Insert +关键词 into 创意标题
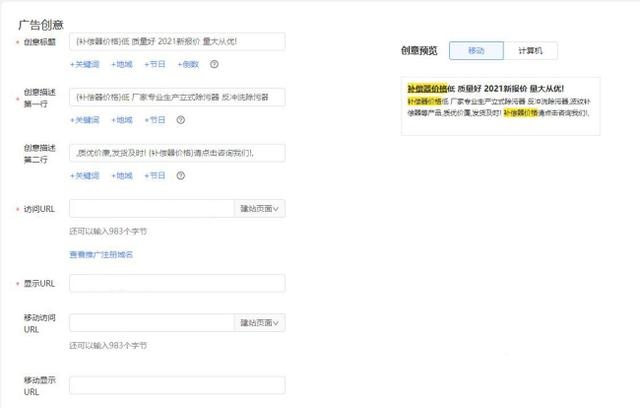This screenshot has height=409, width=640. click(x=85, y=64)
